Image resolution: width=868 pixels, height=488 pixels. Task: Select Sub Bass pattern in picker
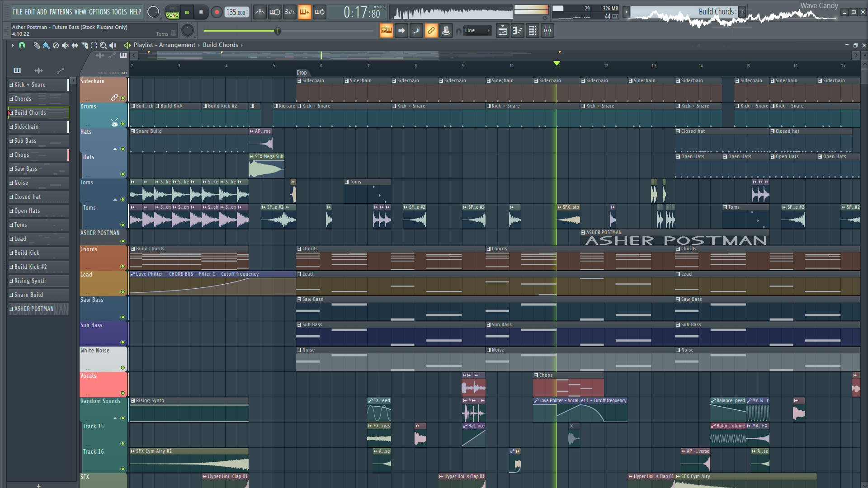coord(38,141)
